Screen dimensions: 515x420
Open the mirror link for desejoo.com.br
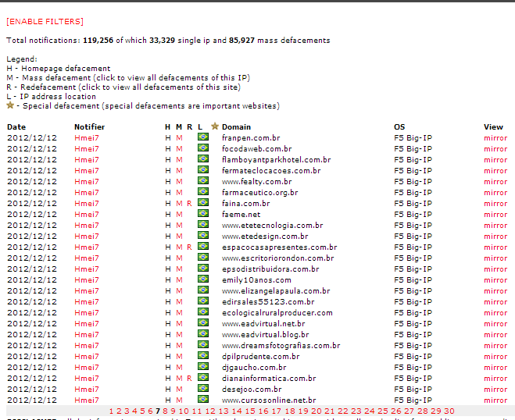(495, 390)
